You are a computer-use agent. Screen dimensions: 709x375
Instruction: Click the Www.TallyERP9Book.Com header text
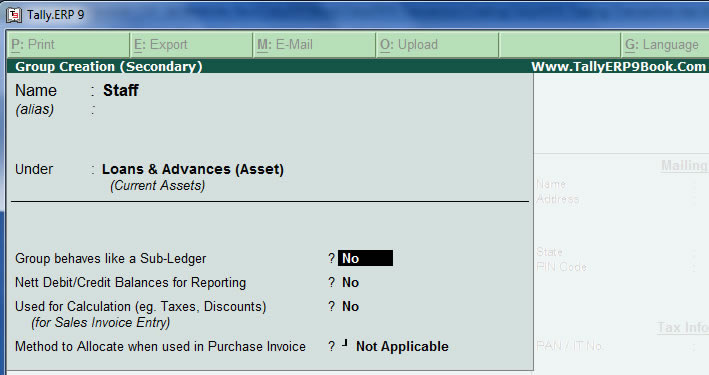618,66
